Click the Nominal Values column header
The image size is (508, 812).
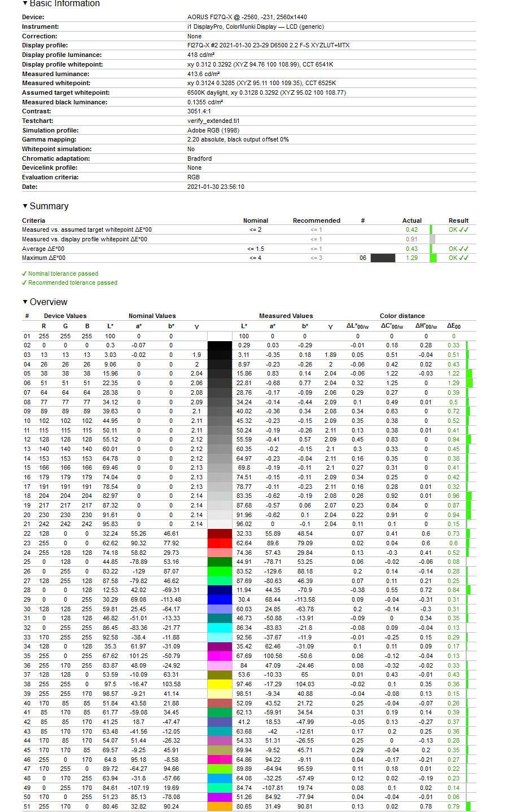152,316
